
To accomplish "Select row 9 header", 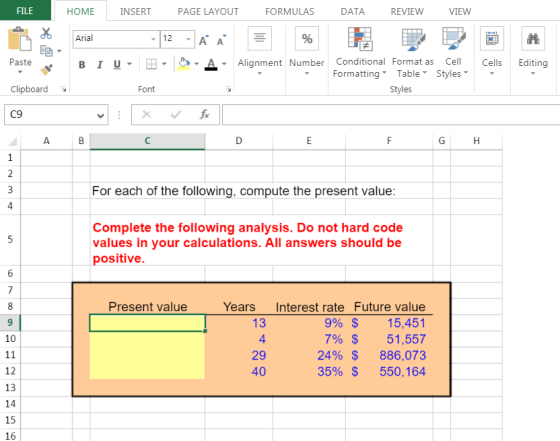I will (x=10, y=322).
